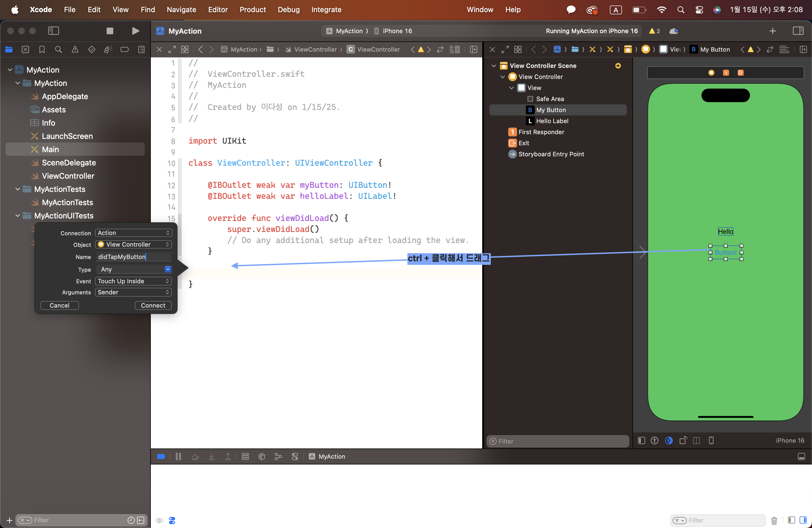This screenshot has height=528, width=812.
Task: Click the Run (play) button
Action: click(x=135, y=31)
